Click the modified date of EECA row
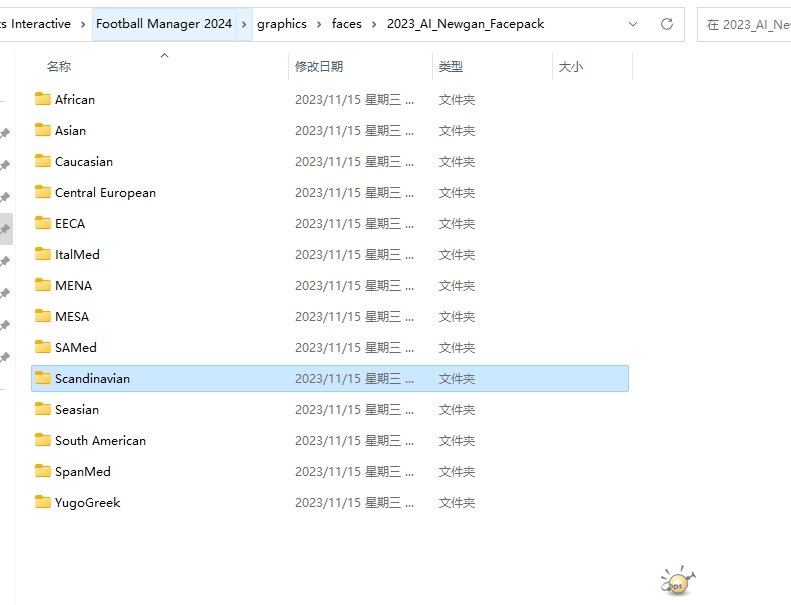 pos(354,224)
